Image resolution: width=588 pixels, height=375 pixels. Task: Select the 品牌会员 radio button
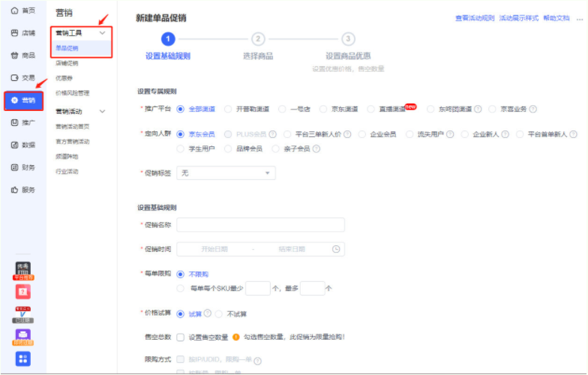tap(228, 148)
